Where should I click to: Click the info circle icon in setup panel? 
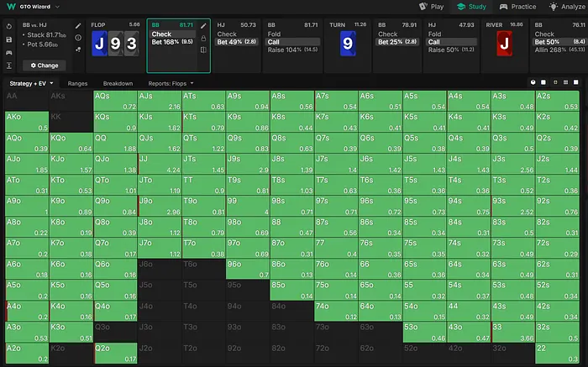(x=78, y=38)
